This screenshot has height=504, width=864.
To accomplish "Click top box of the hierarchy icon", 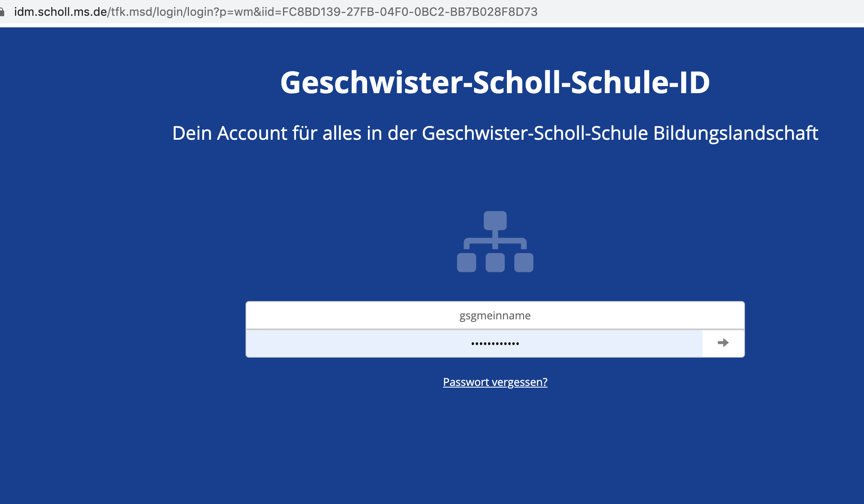I will 495,220.
